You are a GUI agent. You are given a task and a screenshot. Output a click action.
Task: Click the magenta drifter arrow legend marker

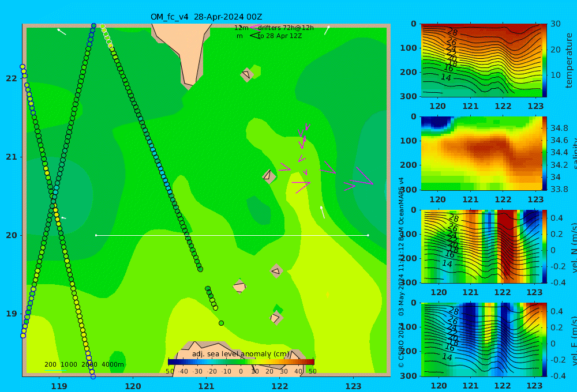pos(255,27)
